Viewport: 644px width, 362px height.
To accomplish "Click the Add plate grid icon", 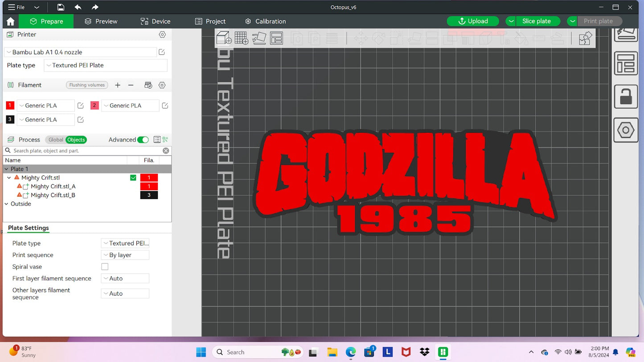I will [x=242, y=38].
